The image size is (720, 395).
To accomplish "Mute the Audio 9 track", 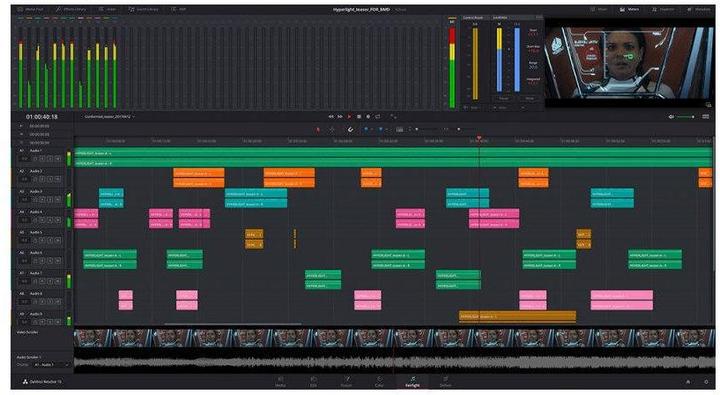I will pyautogui.click(x=58, y=322).
